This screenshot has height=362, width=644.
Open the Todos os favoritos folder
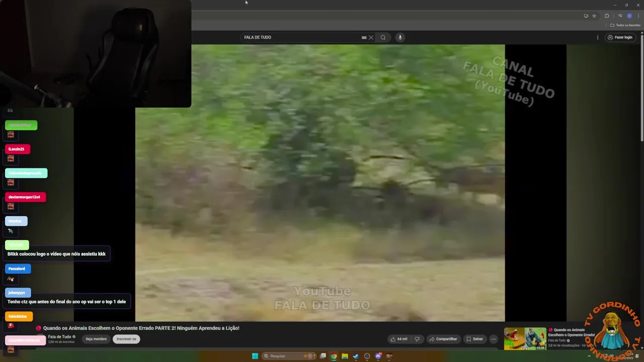pyautogui.click(x=626, y=25)
